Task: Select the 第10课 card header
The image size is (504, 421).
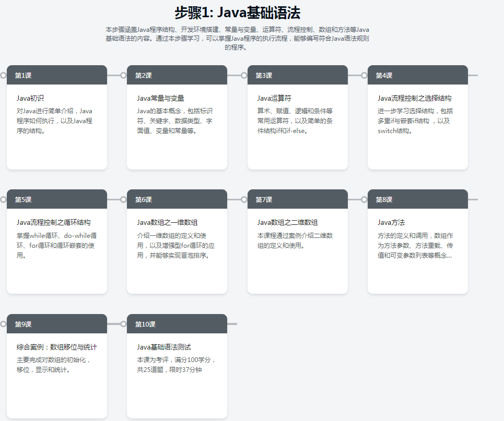Action: (177, 324)
